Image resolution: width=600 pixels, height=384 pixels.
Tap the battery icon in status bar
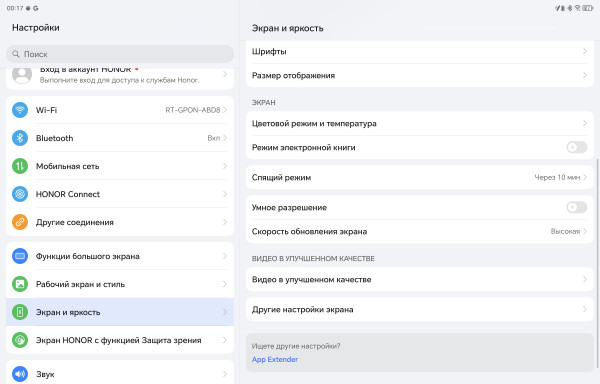587,8
